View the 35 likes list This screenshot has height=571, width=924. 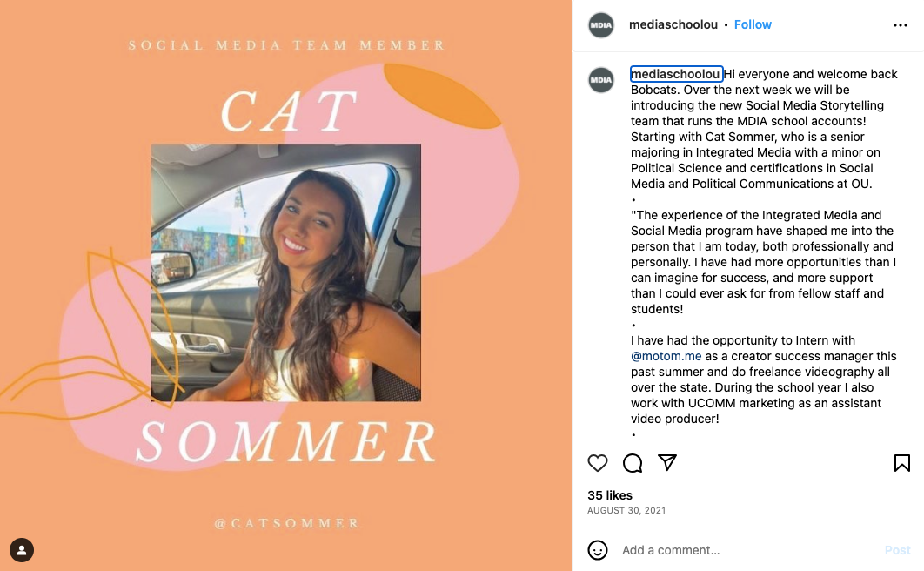(610, 495)
